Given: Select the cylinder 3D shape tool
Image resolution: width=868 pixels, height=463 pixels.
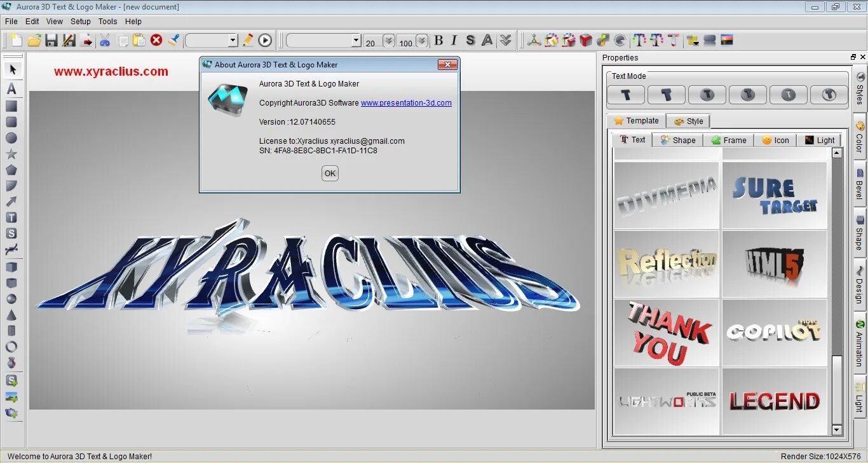Looking at the screenshot, I should coord(11,331).
